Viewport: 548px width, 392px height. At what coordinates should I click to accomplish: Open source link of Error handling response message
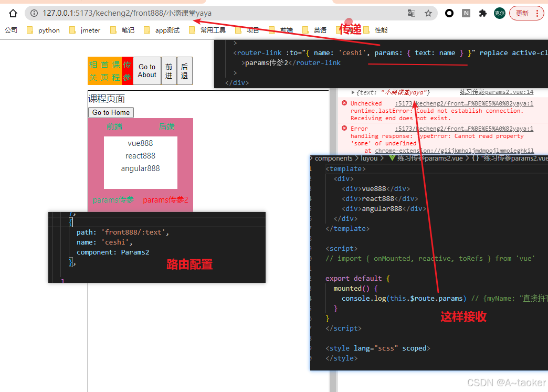(x=464, y=129)
